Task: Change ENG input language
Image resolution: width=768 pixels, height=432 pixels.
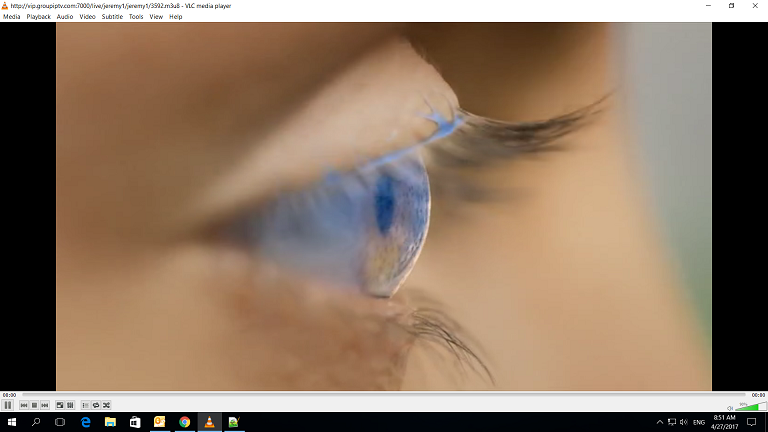Action: (699, 422)
